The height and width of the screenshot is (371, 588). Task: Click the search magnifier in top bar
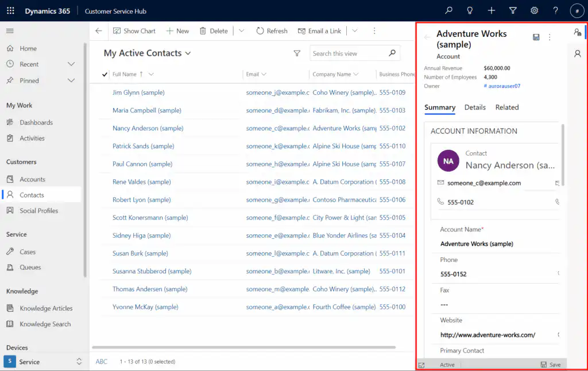448,11
